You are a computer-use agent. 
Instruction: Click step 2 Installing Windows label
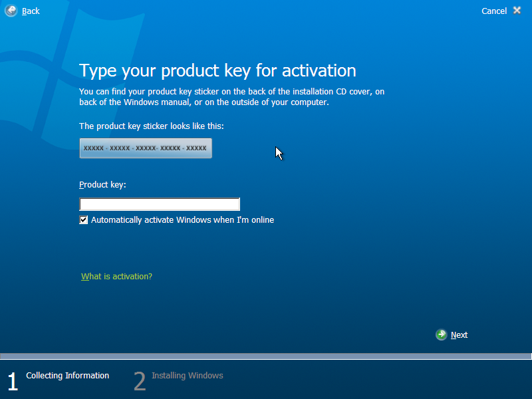click(187, 375)
